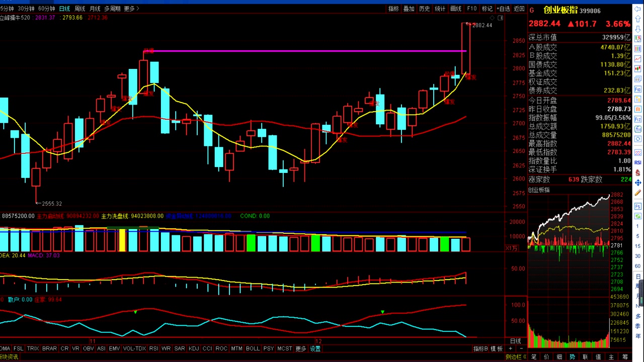Click the up arrow sidebar icon
644x362 pixels.
tap(638, 19)
